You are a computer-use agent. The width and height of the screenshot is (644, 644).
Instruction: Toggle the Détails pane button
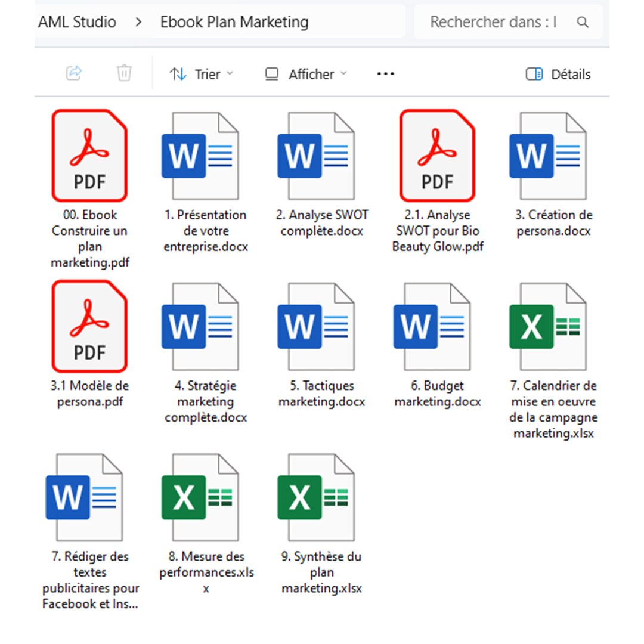tap(558, 74)
